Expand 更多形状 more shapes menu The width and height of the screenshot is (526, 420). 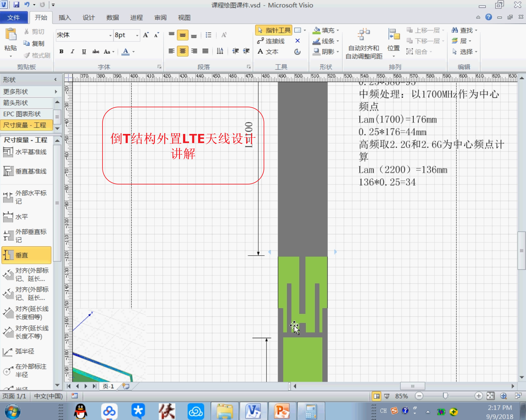tap(30, 92)
